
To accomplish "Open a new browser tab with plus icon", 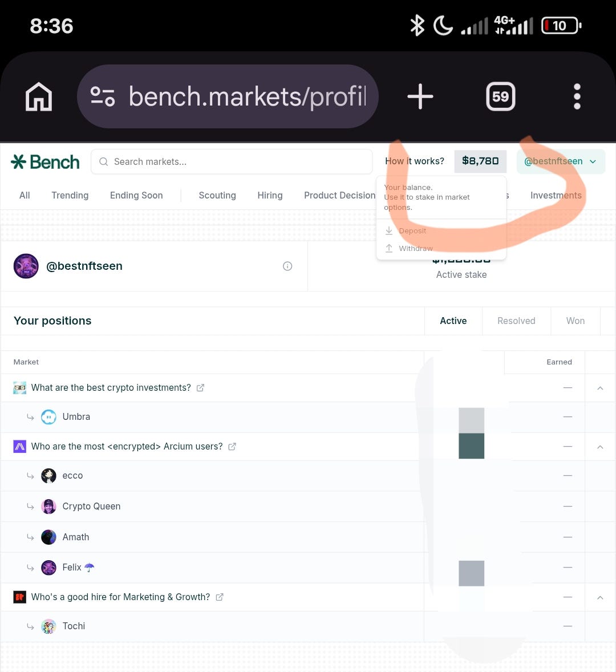I will [x=420, y=96].
